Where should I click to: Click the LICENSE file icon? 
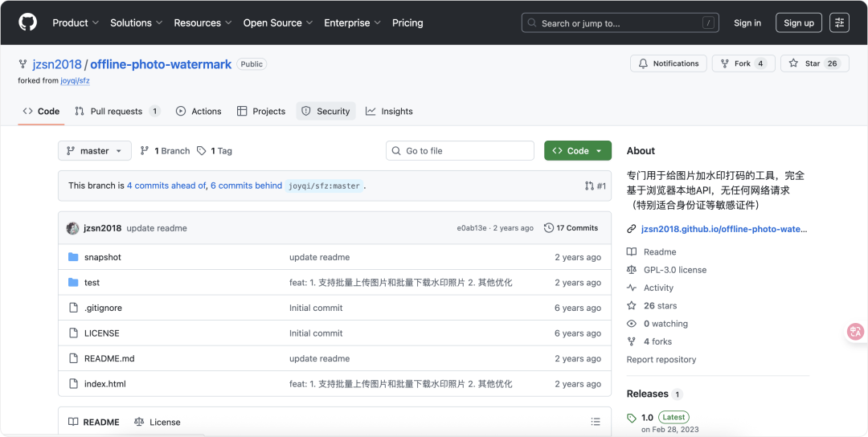pos(73,333)
